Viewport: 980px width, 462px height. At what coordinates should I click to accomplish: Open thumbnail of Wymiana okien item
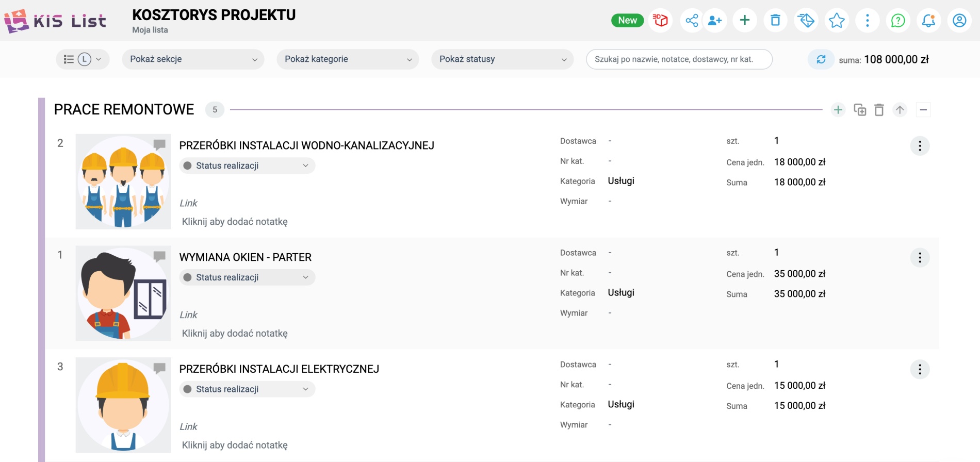[123, 293]
